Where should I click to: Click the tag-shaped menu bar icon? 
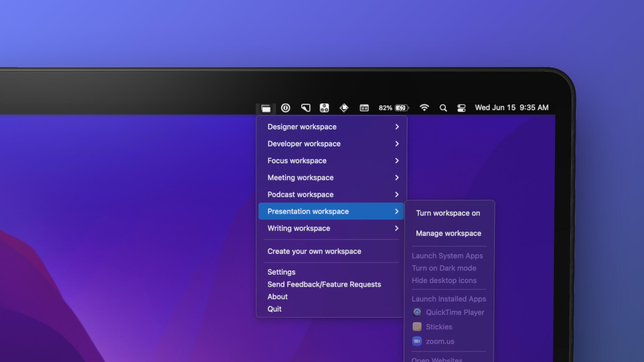pyautogui.click(x=305, y=108)
